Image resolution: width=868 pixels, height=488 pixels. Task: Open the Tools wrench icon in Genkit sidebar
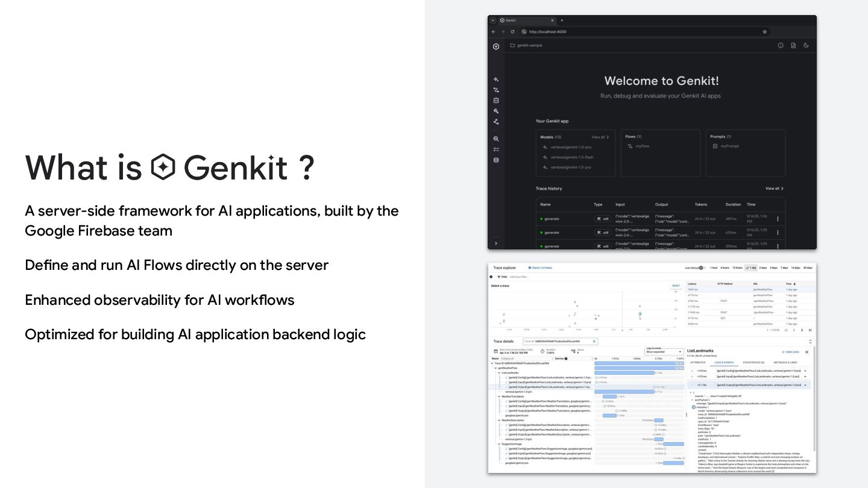(496, 111)
